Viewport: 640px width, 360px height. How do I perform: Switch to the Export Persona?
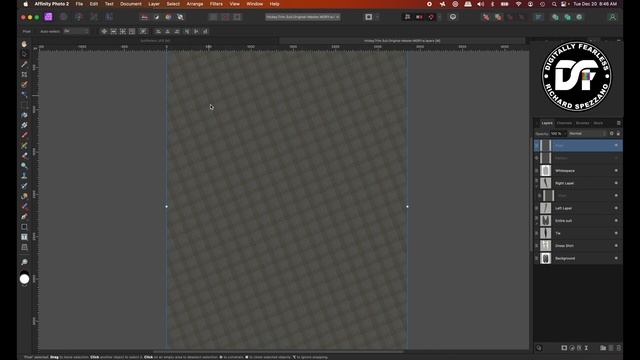(x=109, y=17)
